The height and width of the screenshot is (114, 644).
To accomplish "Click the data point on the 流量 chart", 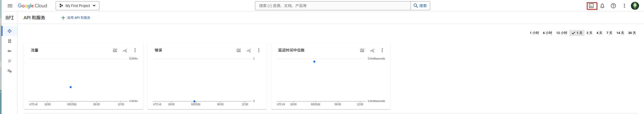I will (x=71, y=87).
